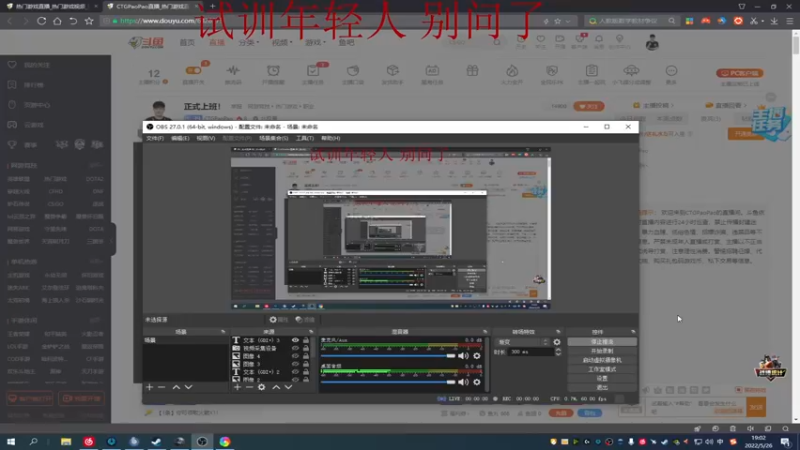Click the 停止推流 button in OBS
This screenshot has height=450, width=800.
point(602,342)
